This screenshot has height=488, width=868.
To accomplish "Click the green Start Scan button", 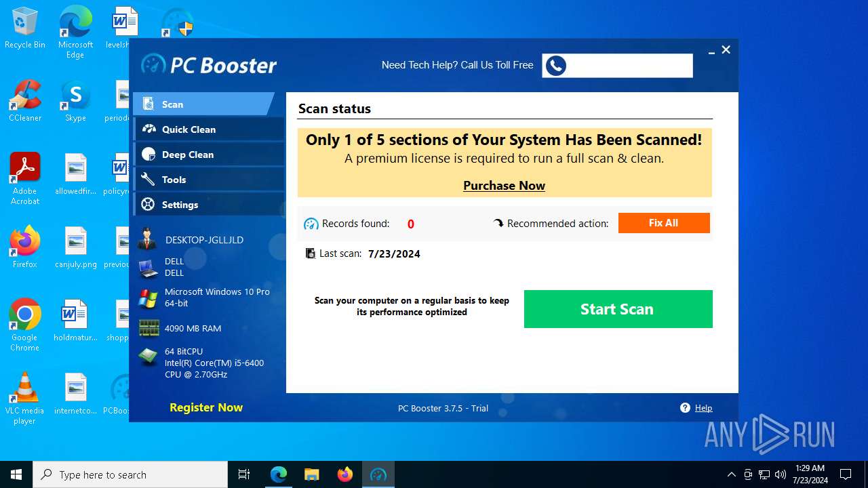I will [618, 309].
